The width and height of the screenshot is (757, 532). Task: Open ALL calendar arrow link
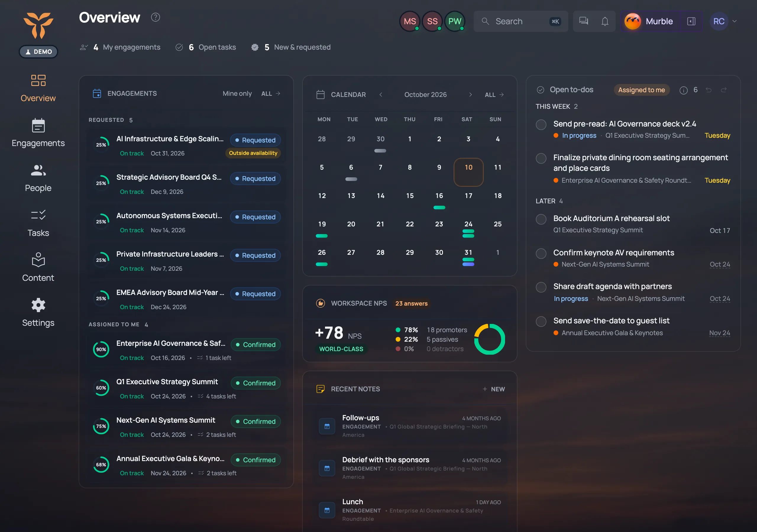(494, 95)
